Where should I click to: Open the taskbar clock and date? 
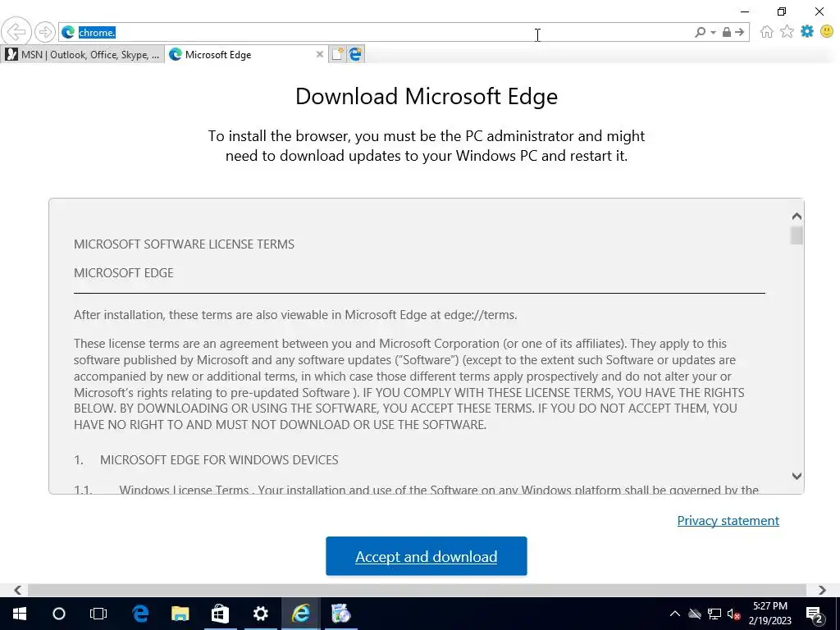pyautogui.click(x=769, y=614)
